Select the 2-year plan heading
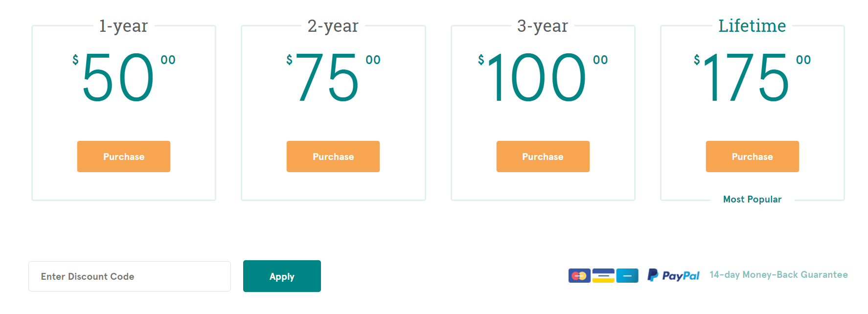This screenshot has height=314, width=868. tap(333, 26)
